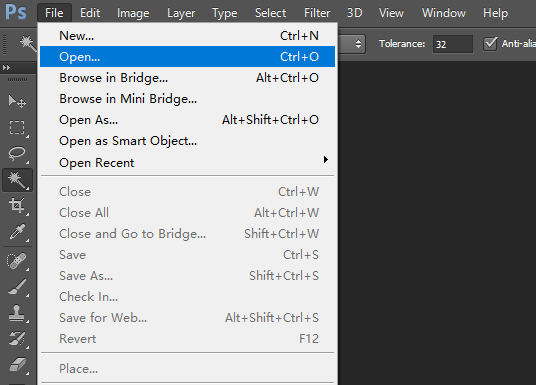The height and width of the screenshot is (385, 536).
Task: Select the Clone Stamp tool
Action: coord(17,313)
